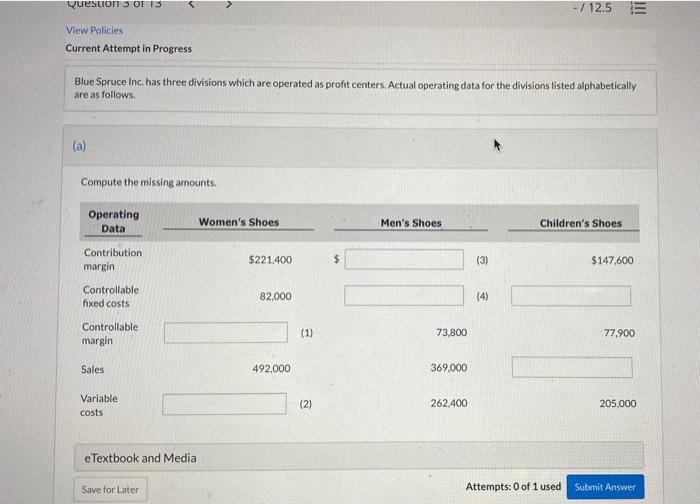
Task: Select the 205,000 variable costs value
Action: [x=617, y=404]
